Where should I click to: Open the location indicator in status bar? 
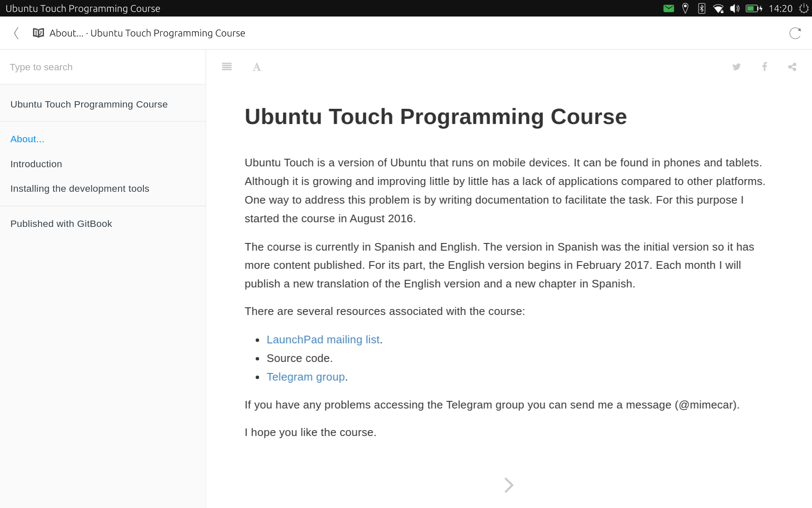(x=686, y=8)
